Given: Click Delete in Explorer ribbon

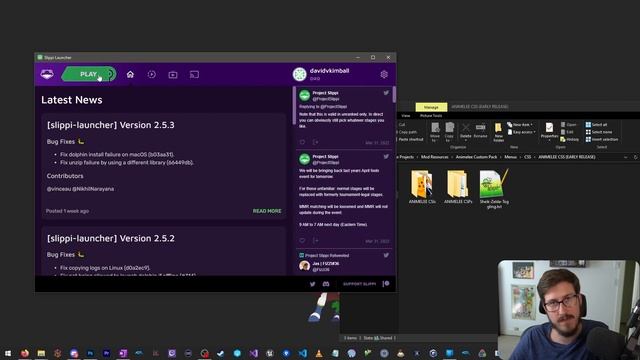Looking at the screenshot, I should 466,131.
